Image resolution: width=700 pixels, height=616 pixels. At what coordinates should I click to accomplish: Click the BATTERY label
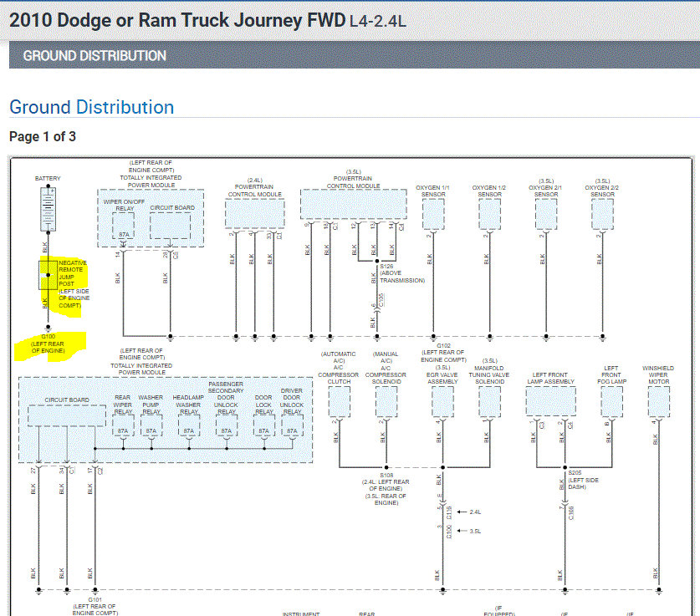48,178
